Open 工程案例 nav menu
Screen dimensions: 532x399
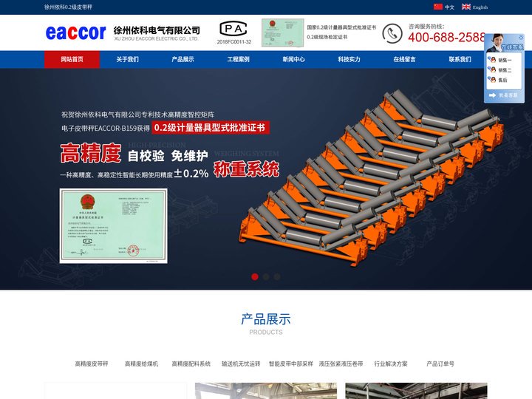[x=238, y=59]
